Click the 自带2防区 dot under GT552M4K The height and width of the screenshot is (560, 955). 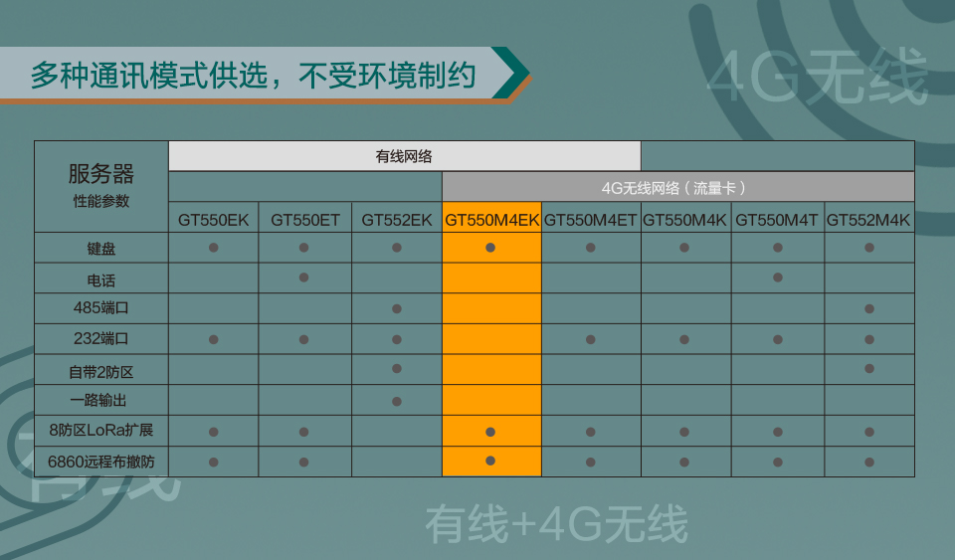point(869,369)
